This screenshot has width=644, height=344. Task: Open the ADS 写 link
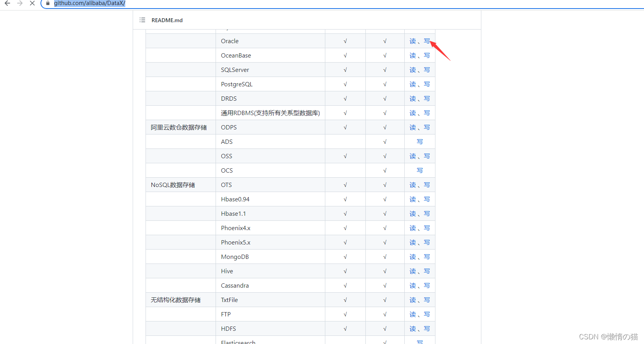(420, 142)
